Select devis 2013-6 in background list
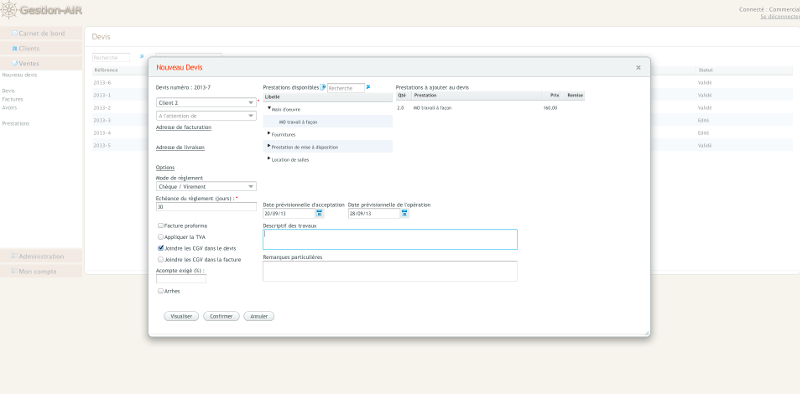The width and height of the screenshot is (800, 394). click(102, 83)
